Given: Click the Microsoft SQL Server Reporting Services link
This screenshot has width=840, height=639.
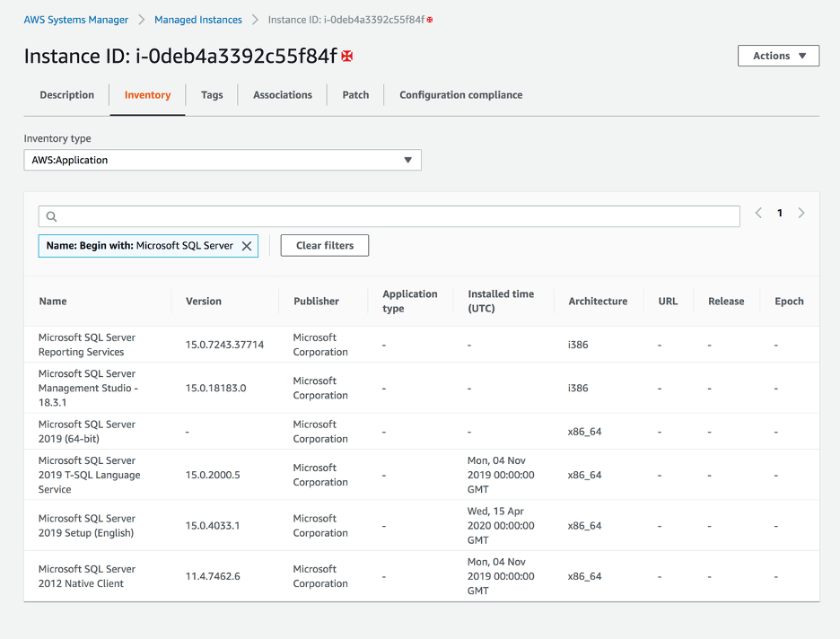Looking at the screenshot, I should pos(85,344).
